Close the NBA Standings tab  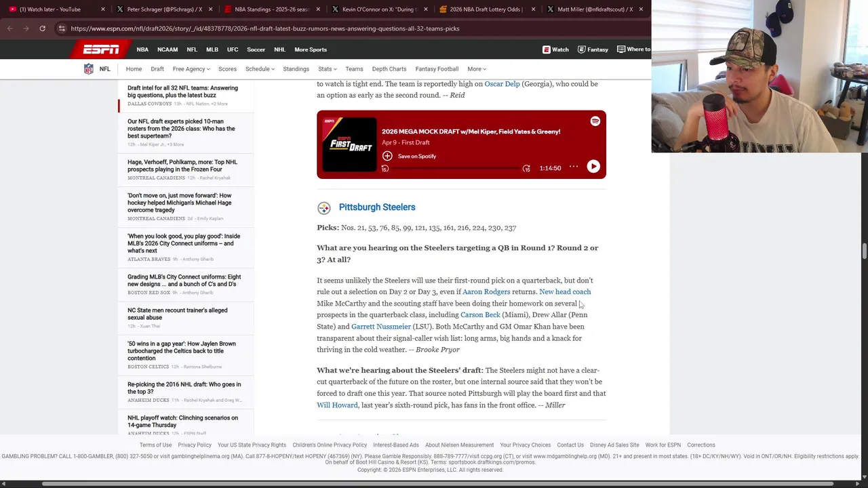[x=318, y=9]
